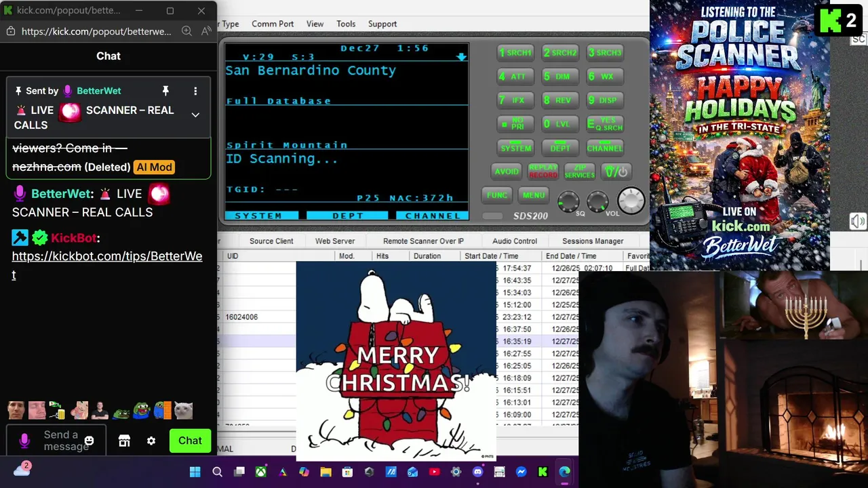Screen dimensions: 868x488
Task: Click the blue CHANNEL display softkey
Action: pyautogui.click(x=433, y=216)
